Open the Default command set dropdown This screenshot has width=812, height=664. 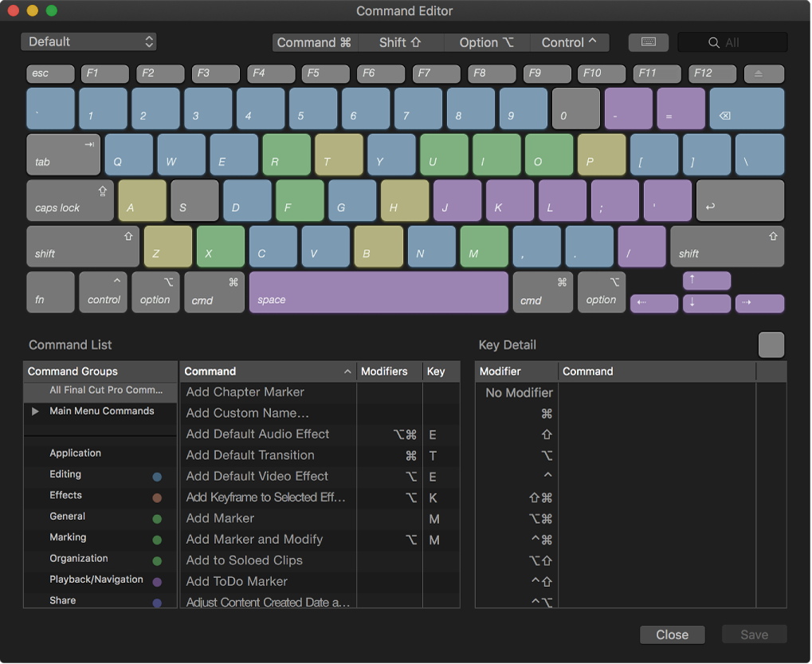pyautogui.click(x=88, y=40)
